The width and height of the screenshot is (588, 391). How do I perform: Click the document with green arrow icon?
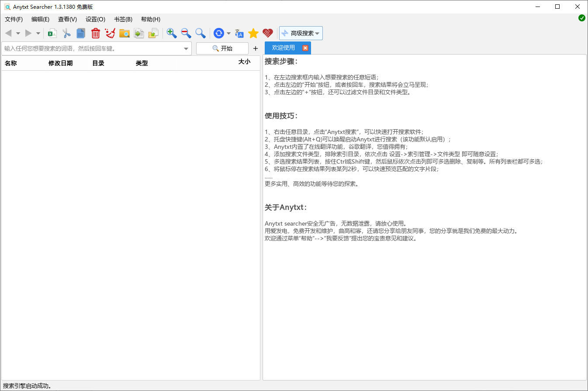(139, 33)
